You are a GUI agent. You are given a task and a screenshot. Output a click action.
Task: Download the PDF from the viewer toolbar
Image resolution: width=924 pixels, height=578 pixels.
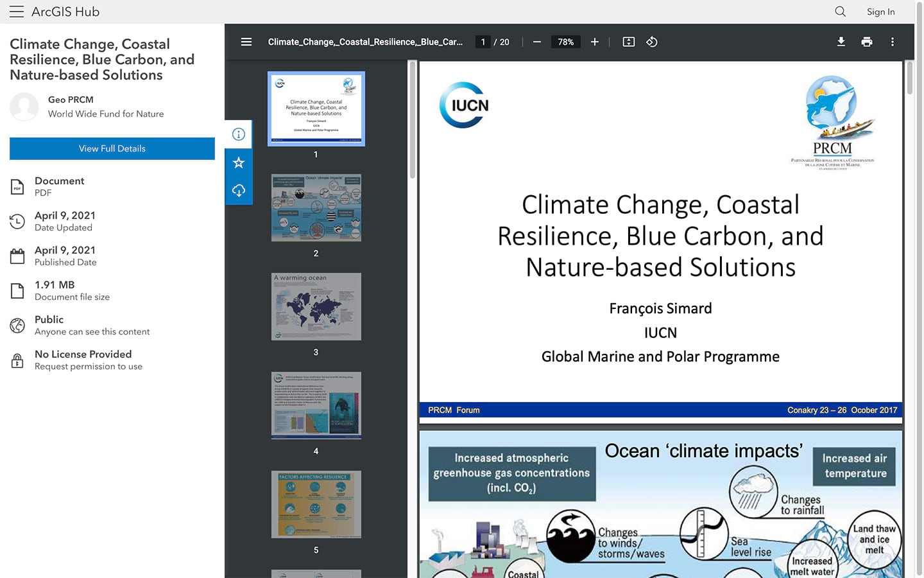point(841,42)
